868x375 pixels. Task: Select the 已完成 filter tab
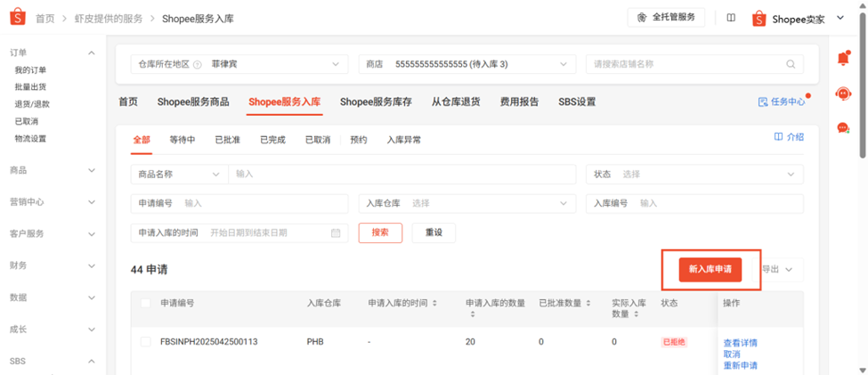pyautogui.click(x=273, y=140)
